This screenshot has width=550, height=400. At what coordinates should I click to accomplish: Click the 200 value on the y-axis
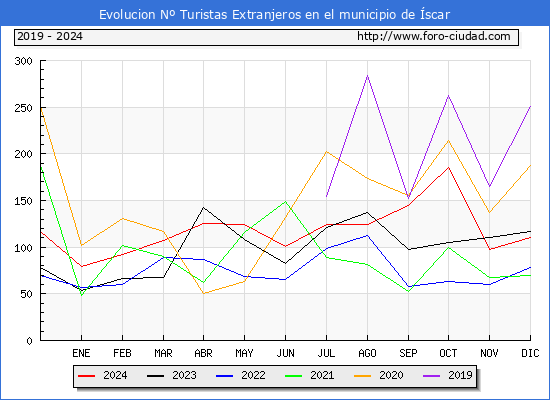click(x=23, y=154)
